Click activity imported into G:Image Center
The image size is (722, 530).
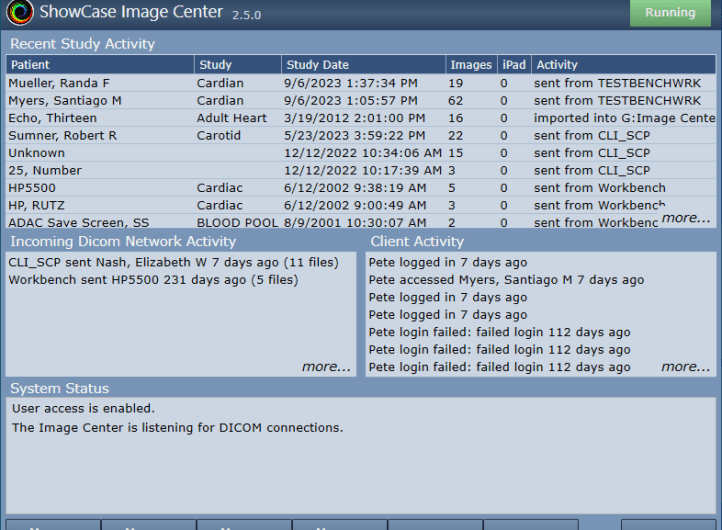tap(624, 118)
